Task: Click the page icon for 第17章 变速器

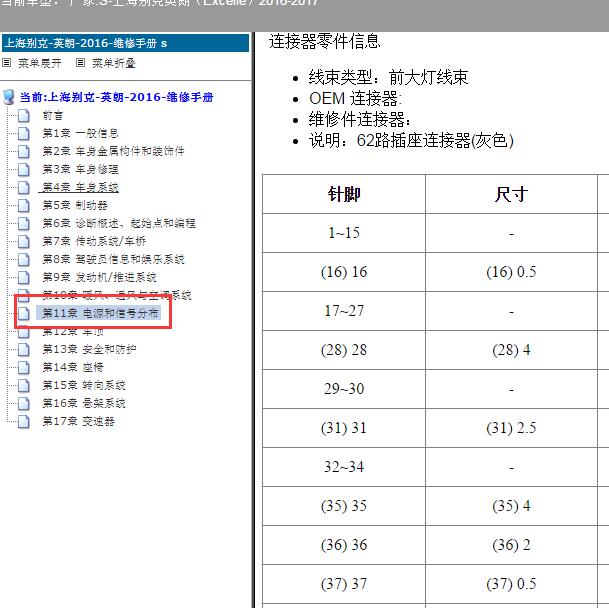Action: [24, 421]
